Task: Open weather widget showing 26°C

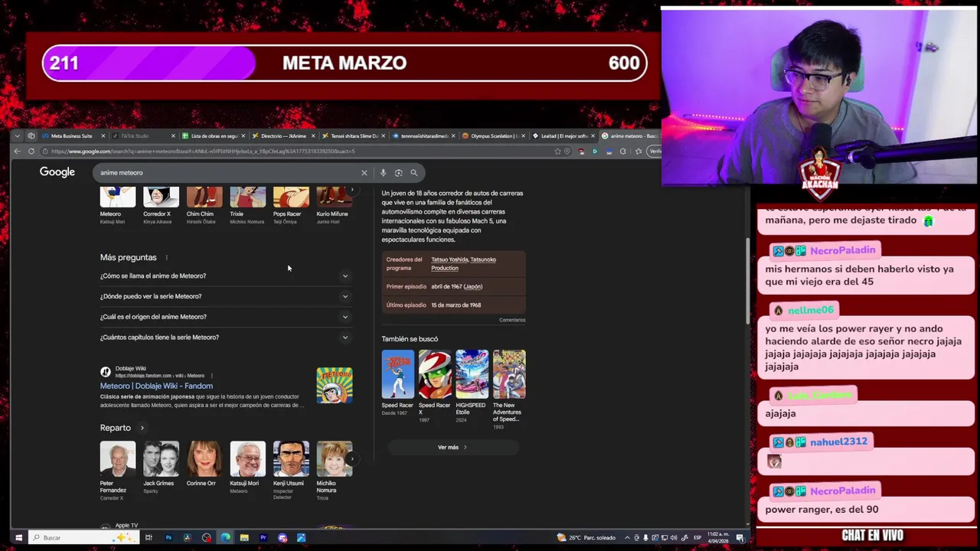Action: click(x=586, y=538)
